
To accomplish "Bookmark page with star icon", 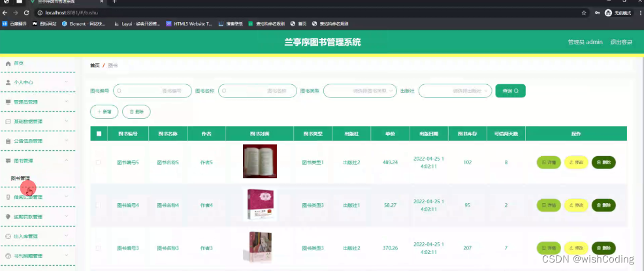I will pyautogui.click(x=584, y=13).
